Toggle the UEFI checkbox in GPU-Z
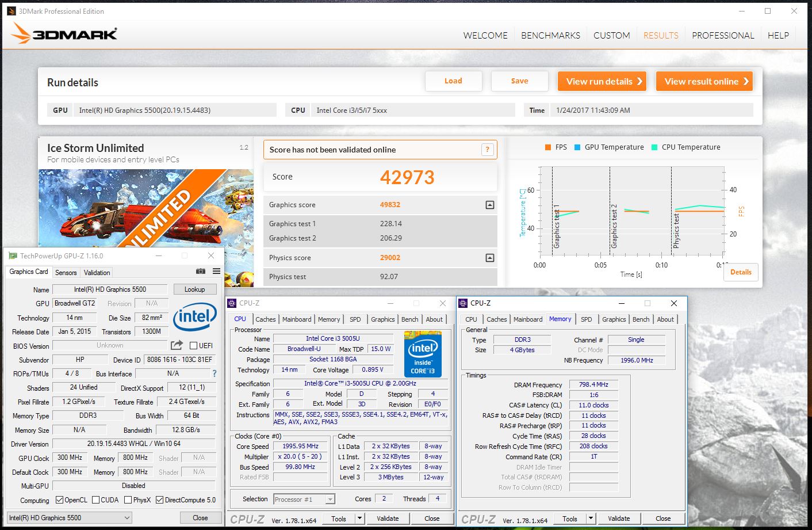This screenshot has width=812, height=530. (x=193, y=345)
